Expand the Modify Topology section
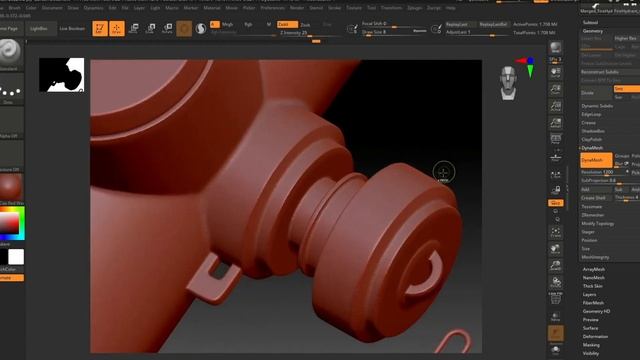Screen dimensions: 640x360 click(x=598, y=224)
